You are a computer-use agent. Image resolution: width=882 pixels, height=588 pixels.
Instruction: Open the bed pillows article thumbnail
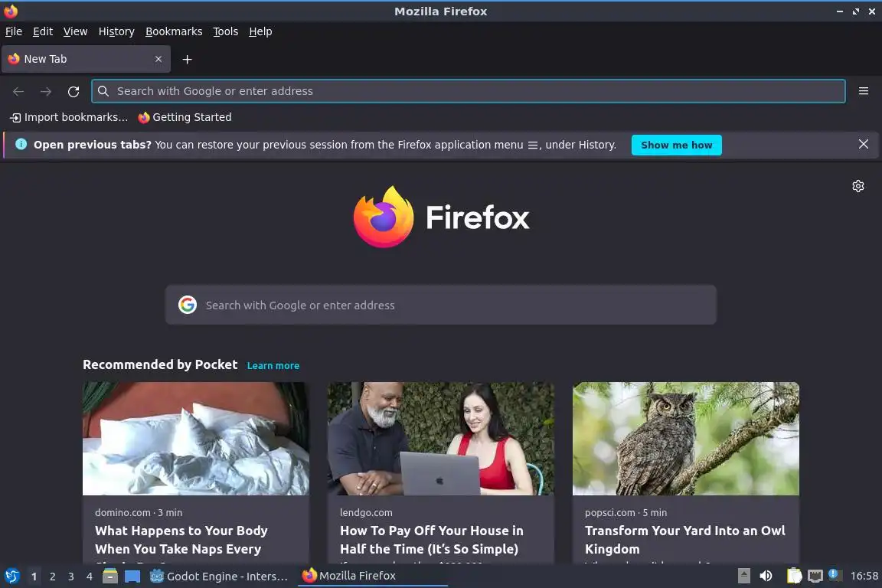196,439
